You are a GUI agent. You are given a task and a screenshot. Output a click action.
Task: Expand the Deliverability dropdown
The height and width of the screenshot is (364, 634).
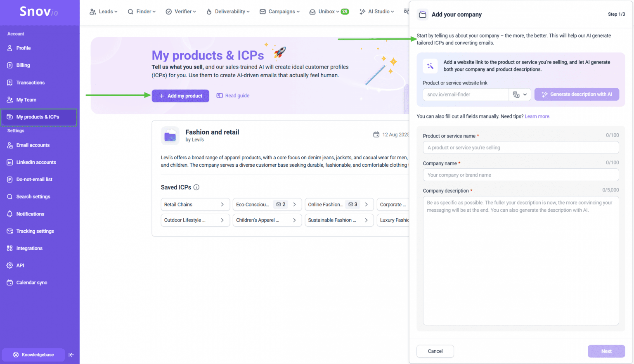point(228,12)
